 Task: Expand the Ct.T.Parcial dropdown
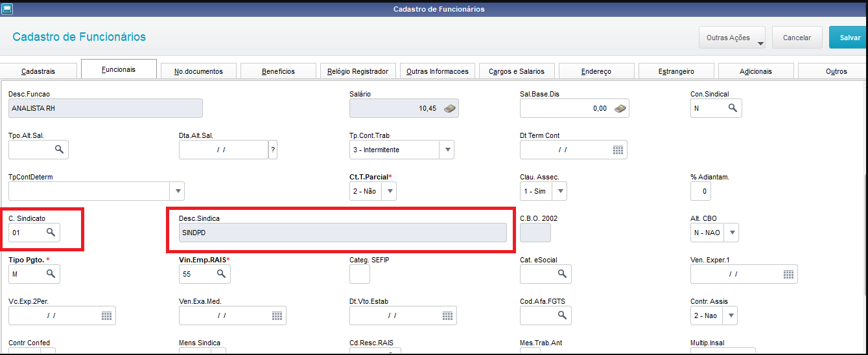[x=389, y=191]
